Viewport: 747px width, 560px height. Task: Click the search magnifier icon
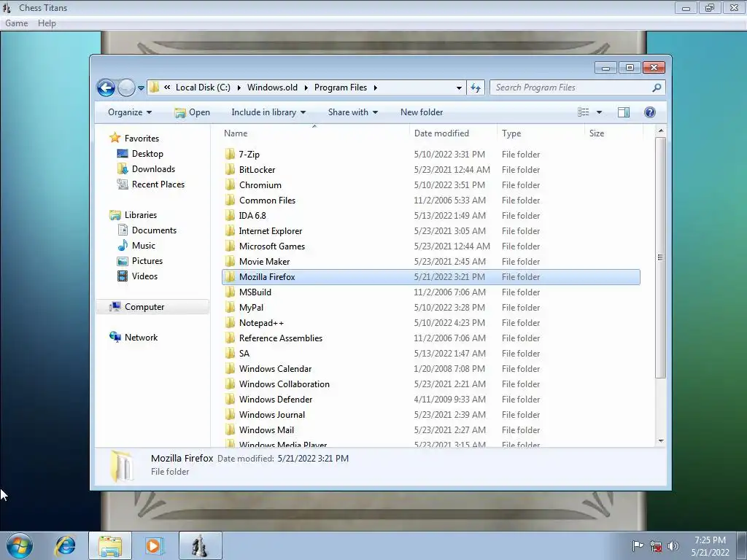[x=657, y=87]
